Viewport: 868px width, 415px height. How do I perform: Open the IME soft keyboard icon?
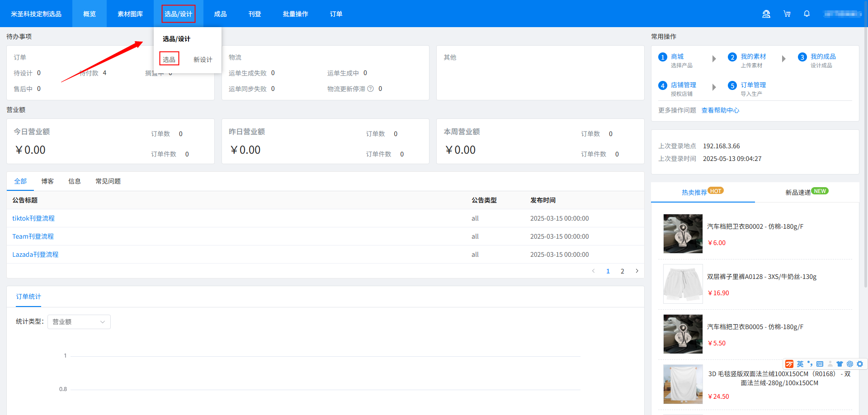(x=820, y=364)
